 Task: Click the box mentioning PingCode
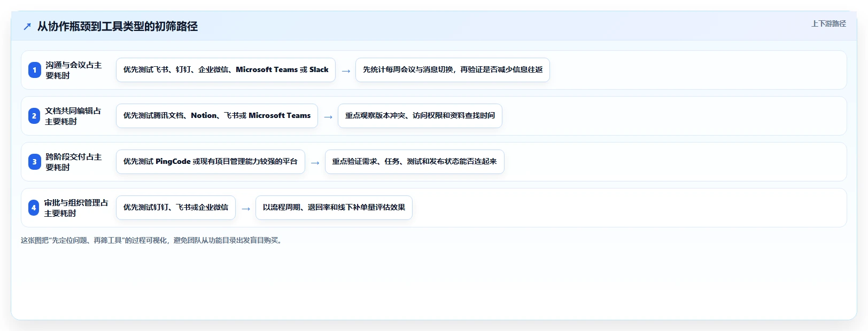[211, 162]
